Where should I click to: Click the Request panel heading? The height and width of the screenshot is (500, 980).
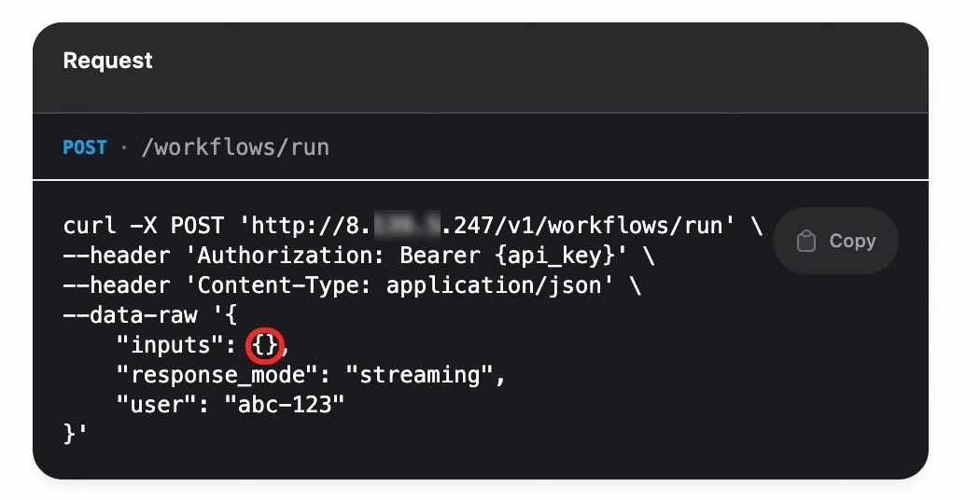pos(107,61)
